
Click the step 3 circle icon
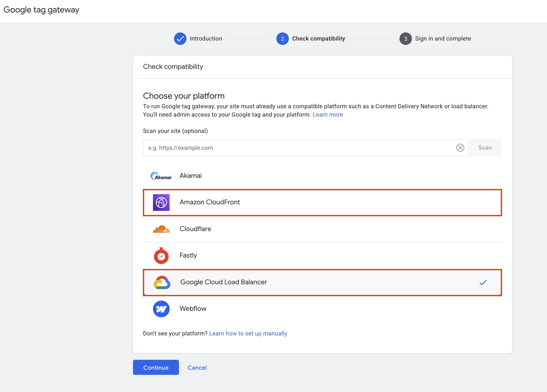406,39
